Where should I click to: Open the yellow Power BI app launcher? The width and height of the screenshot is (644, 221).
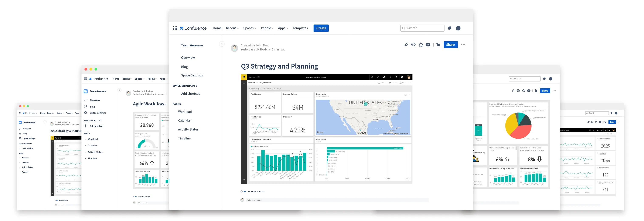(x=244, y=77)
